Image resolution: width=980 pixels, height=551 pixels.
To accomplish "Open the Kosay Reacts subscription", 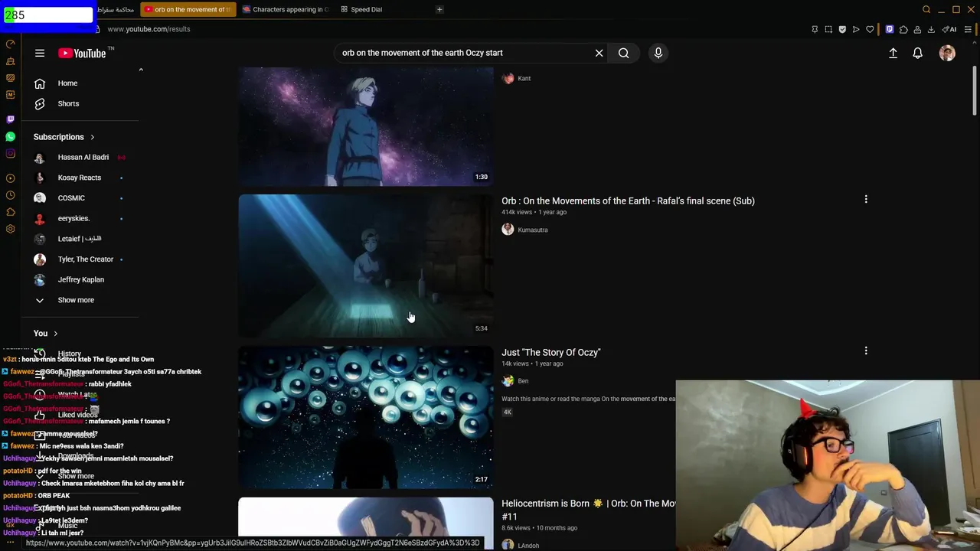I will tap(80, 178).
